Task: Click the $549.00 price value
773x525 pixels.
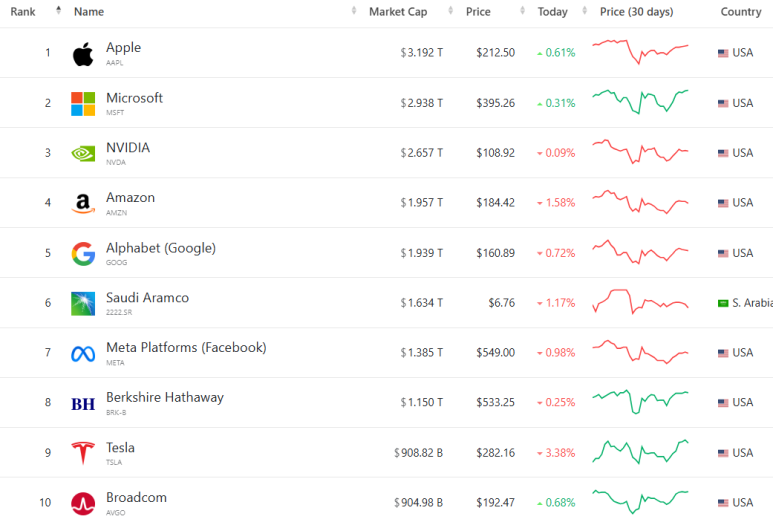Action: [x=495, y=352]
